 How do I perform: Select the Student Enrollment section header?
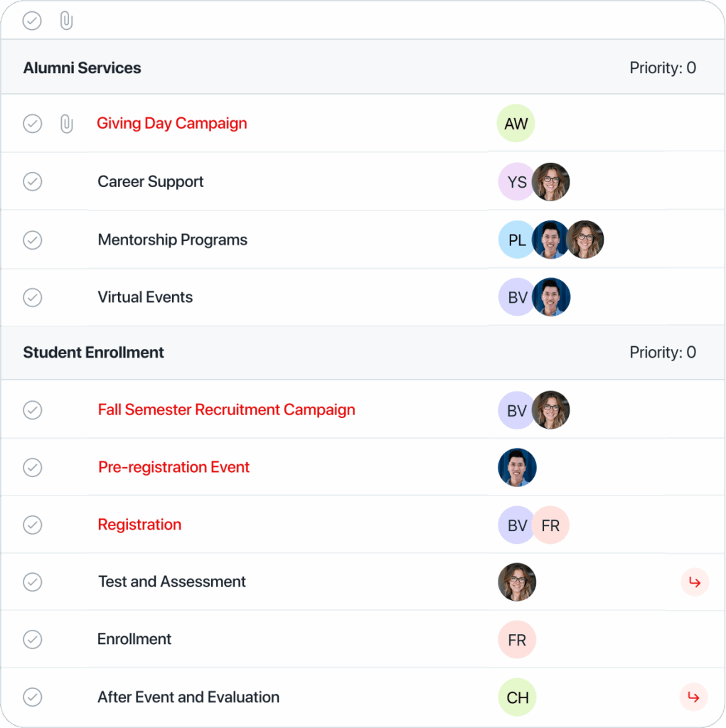pos(93,352)
